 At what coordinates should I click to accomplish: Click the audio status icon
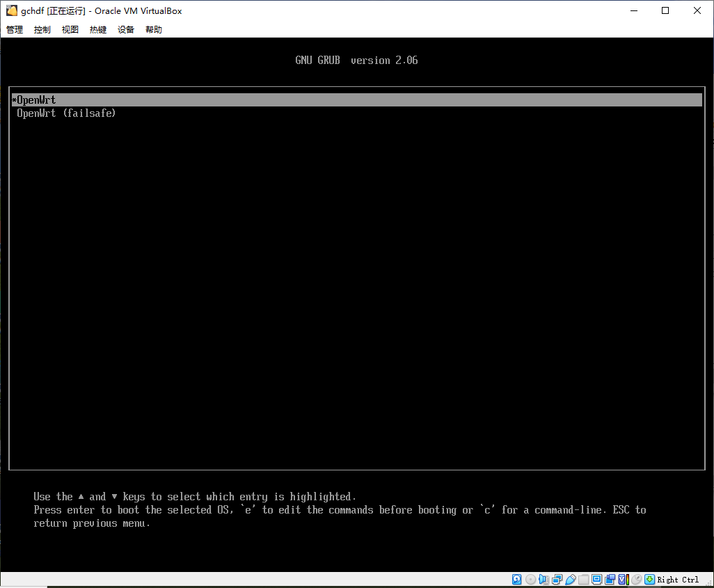coord(544,580)
